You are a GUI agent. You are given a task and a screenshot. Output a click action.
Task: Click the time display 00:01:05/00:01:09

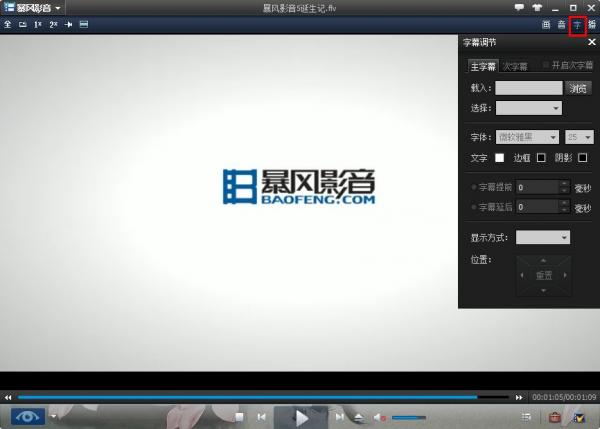tap(564, 398)
